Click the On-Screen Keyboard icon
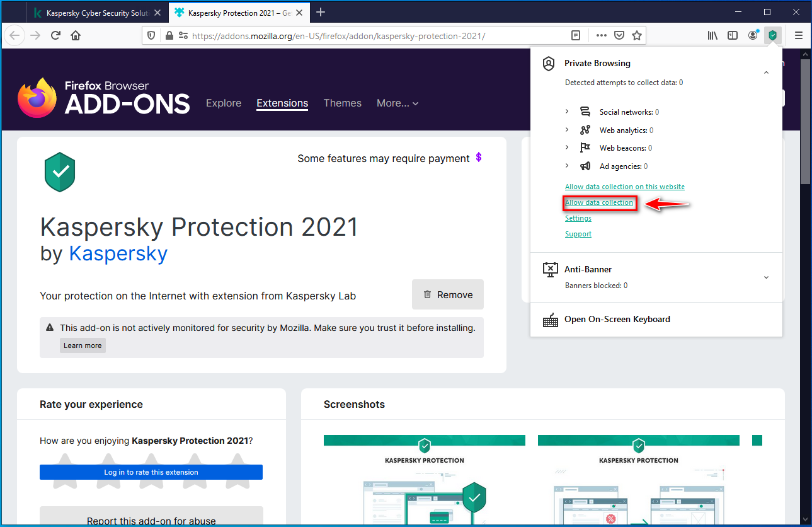The width and height of the screenshot is (812, 527). (x=550, y=320)
